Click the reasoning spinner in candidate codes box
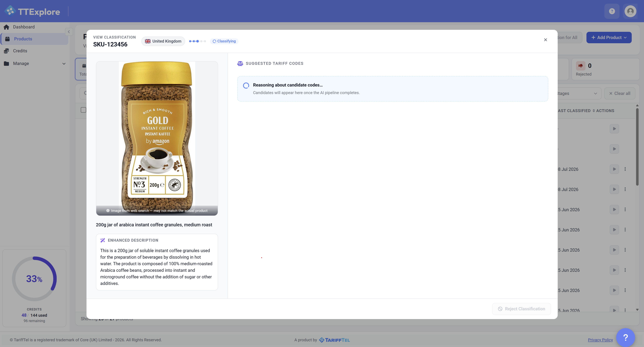This screenshot has width=644, height=347. pos(246,85)
